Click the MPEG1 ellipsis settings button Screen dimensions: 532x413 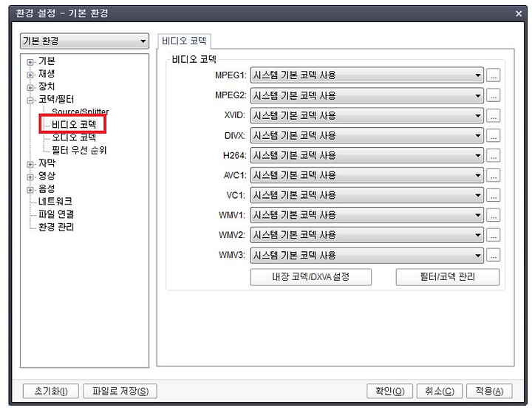(x=494, y=75)
